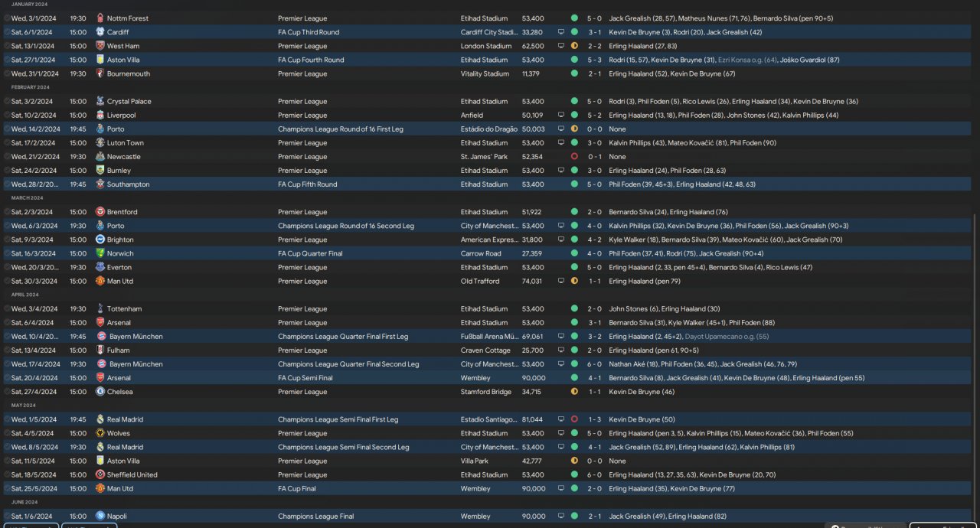Tick the circle for Sat, 10/2/2024 fixture
The image size is (980, 528).
pyautogui.click(x=7, y=115)
